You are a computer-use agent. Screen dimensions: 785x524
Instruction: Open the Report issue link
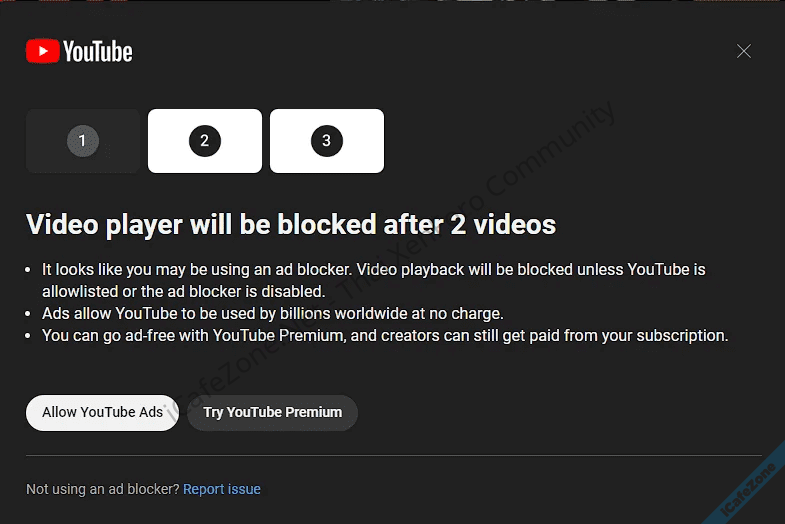point(222,489)
